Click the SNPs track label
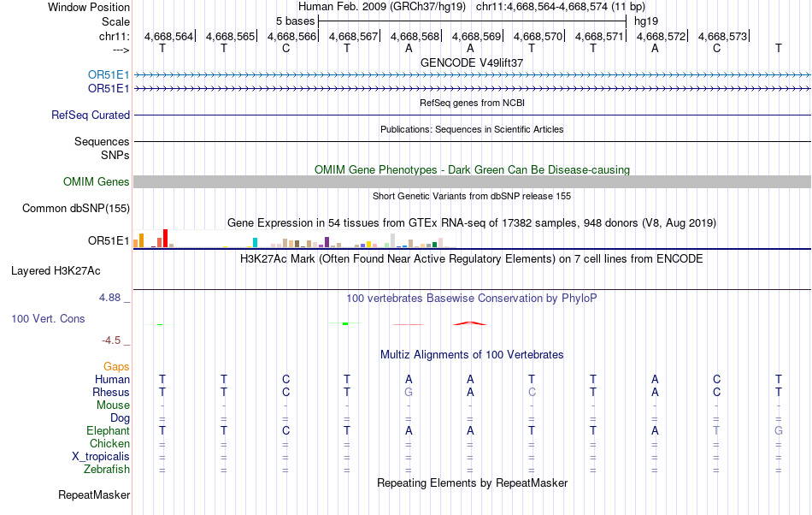This screenshot has width=812, height=515. pyautogui.click(x=115, y=156)
